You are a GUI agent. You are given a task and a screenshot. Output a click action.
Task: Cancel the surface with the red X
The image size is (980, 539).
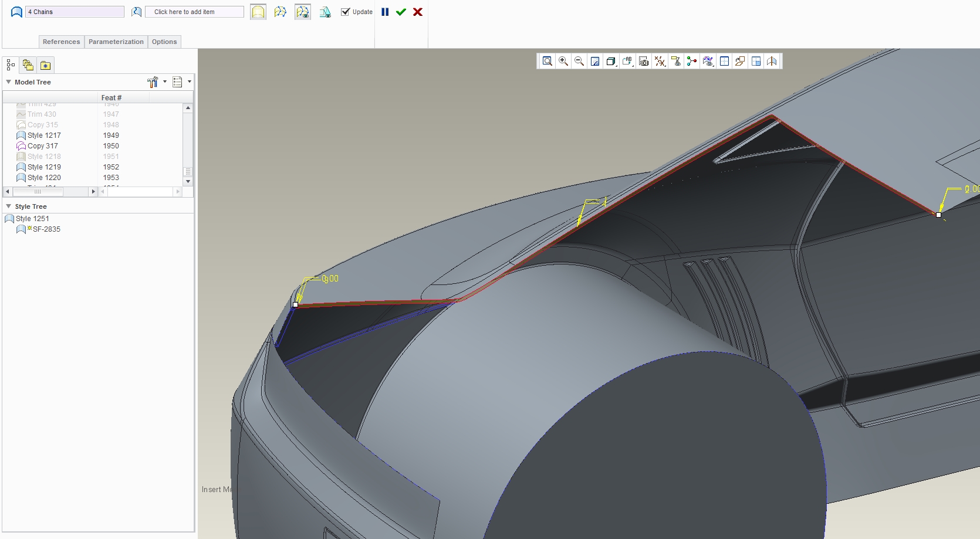(418, 12)
